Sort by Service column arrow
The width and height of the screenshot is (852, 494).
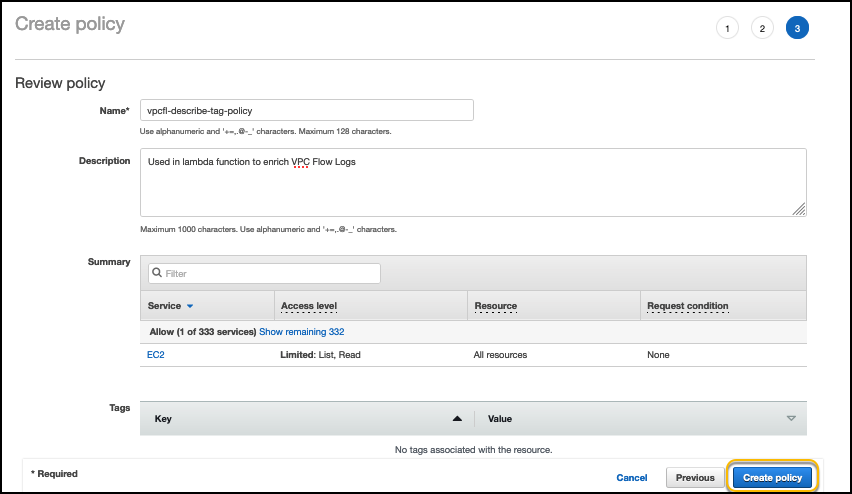pos(190,306)
